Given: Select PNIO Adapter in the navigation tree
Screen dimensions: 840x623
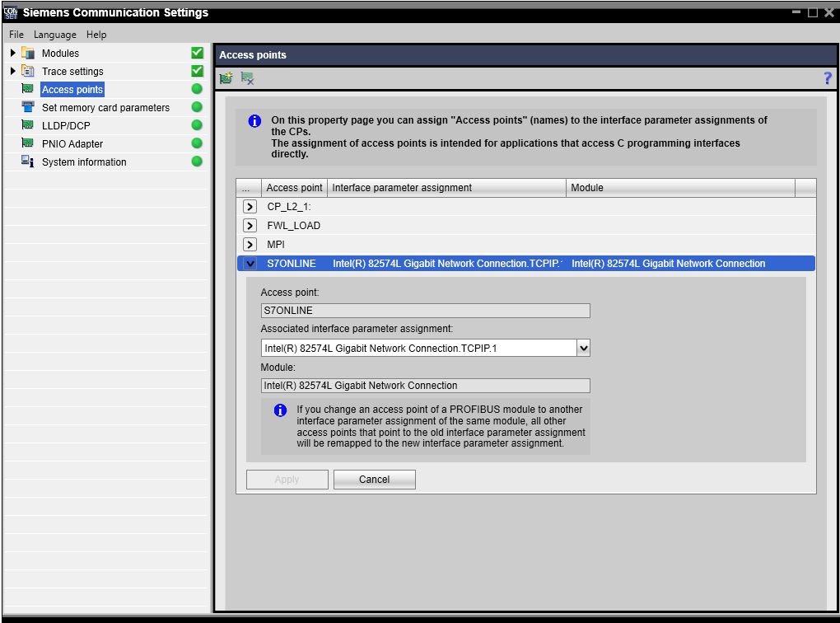Looking at the screenshot, I should click(x=72, y=143).
